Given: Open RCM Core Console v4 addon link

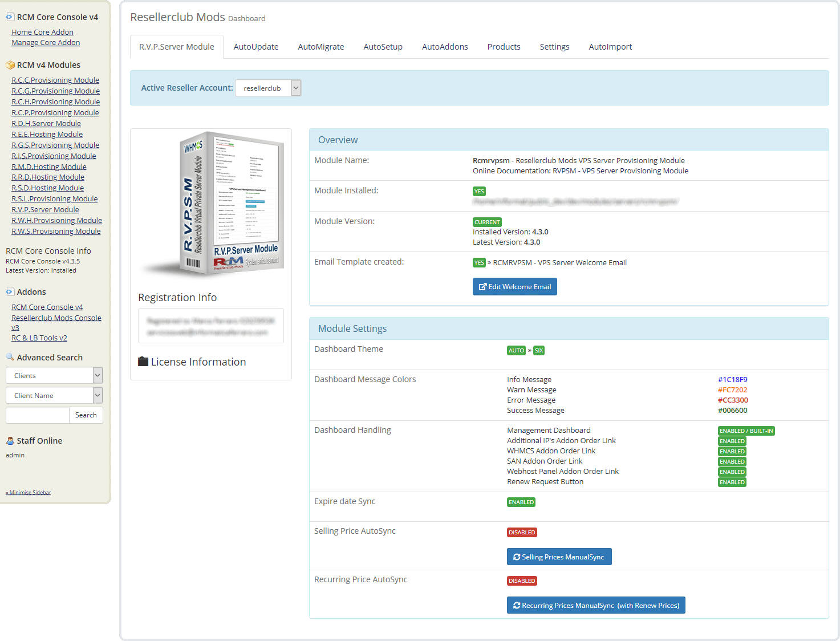Looking at the screenshot, I should 47,307.
